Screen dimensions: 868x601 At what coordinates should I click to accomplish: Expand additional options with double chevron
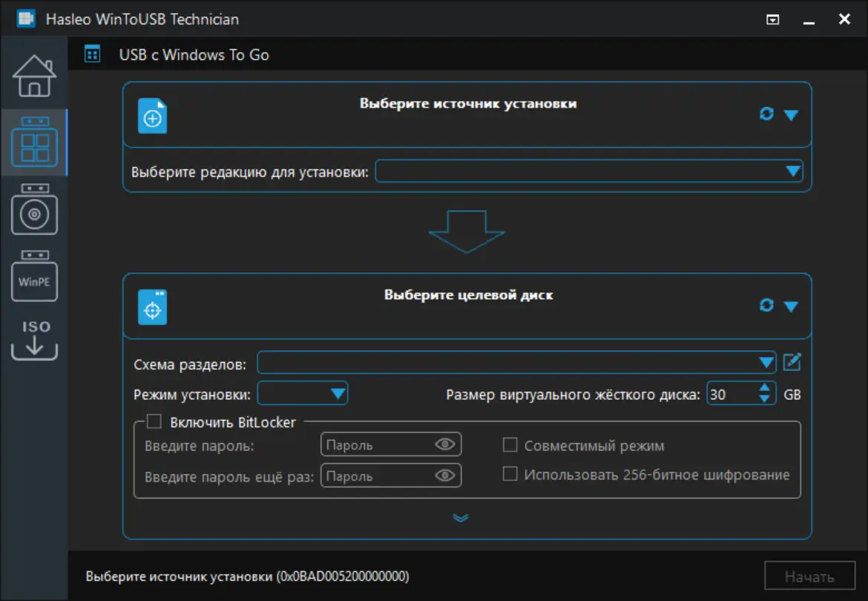pyautogui.click(x=461, y=518)
